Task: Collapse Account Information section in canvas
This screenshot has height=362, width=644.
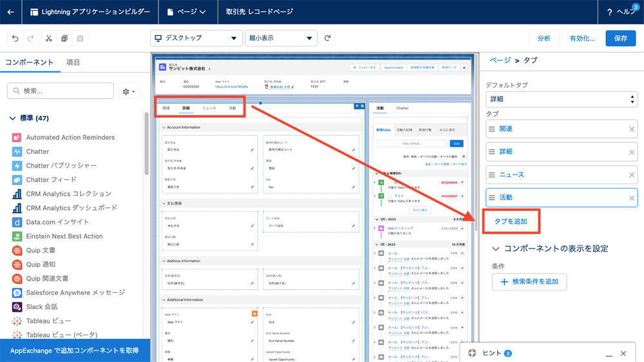Action: pos(164,128)
